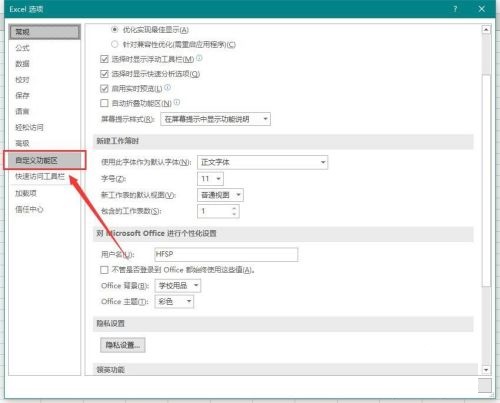Select 优化实现最佳显示 radio option
The height and width of the screenshot is (403, 500).
tap(114, 30)
